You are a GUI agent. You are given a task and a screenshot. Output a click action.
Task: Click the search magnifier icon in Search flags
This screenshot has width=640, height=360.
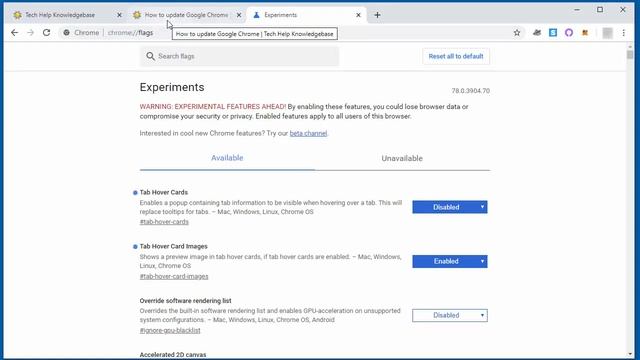point(150,56)
